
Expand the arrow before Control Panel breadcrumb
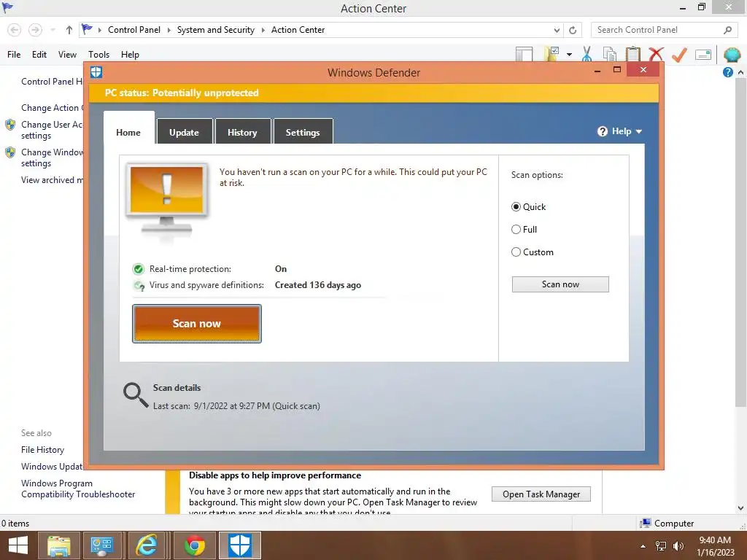click(x=99, y=30)
